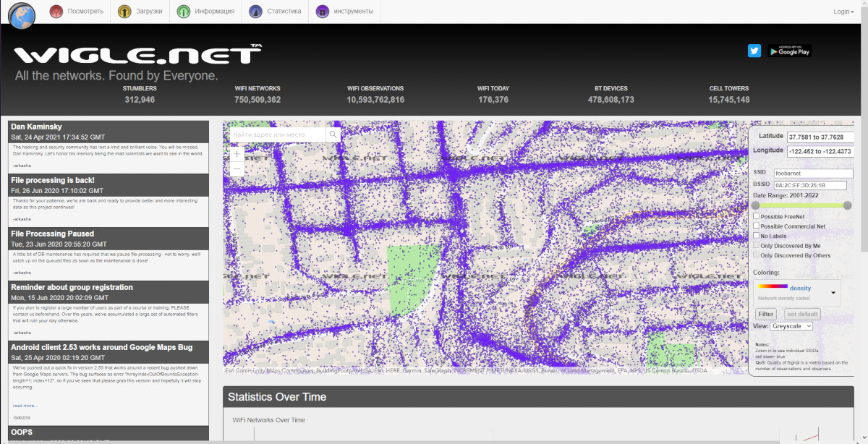The image size is (868, 444).
Task: Toggle the No Labels checkbox
Action: click(756, 236)
